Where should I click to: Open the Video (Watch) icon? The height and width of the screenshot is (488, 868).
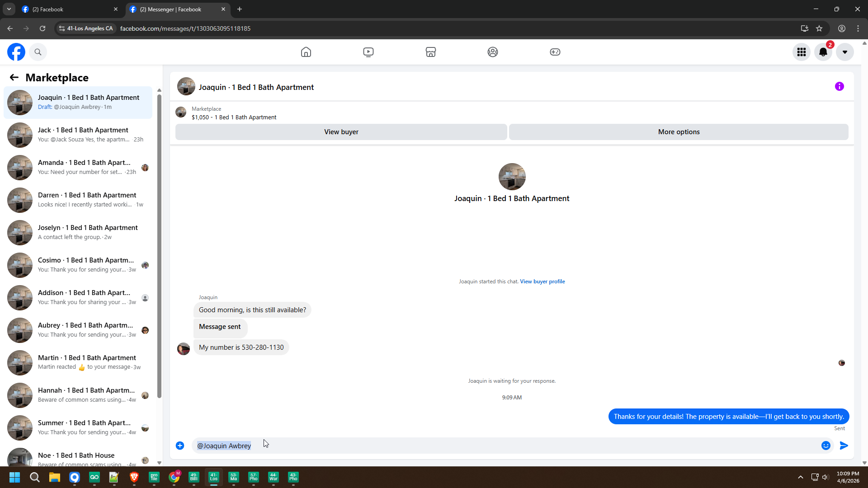[368, 52]
